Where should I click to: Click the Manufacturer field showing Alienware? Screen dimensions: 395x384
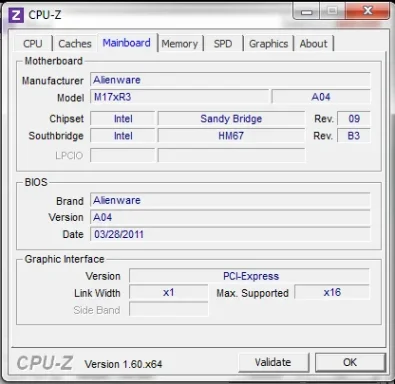click(230, 80)
